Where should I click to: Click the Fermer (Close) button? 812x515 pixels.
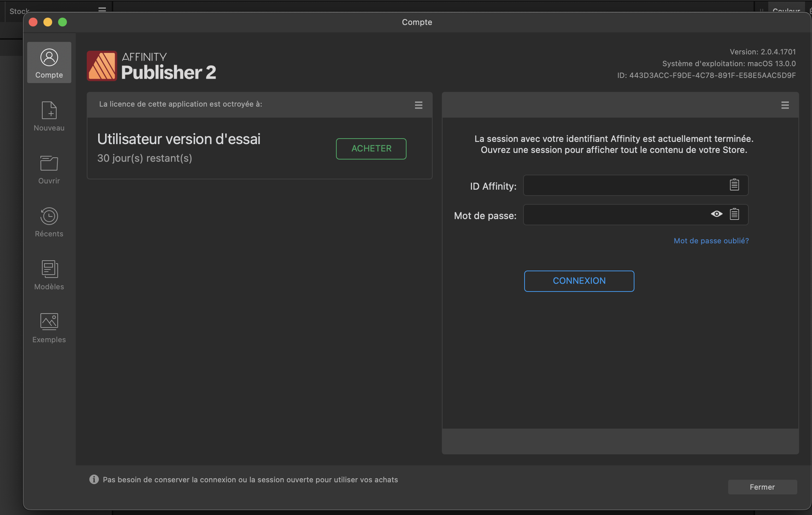(762, 487)
